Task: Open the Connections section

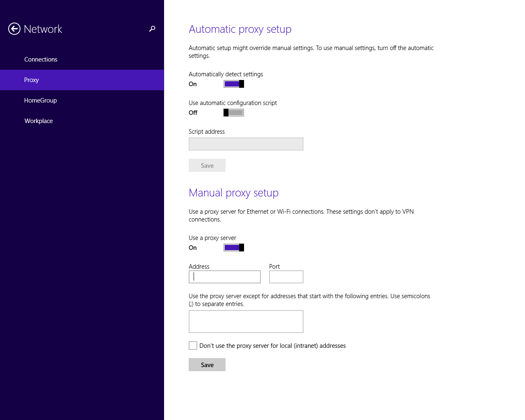Action: click(82, 59)
